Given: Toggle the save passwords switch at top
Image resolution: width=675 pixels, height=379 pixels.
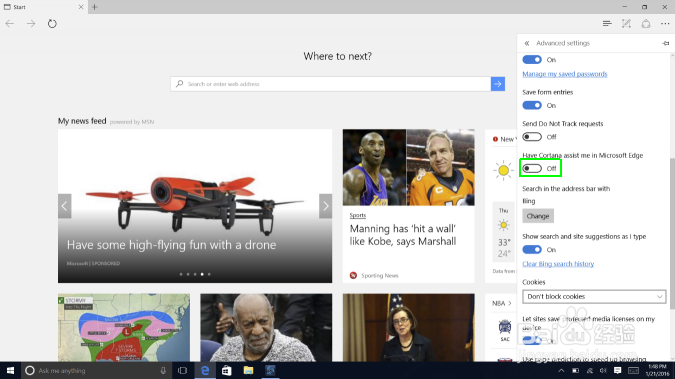Looking at the screenshot, I should 532,59.
